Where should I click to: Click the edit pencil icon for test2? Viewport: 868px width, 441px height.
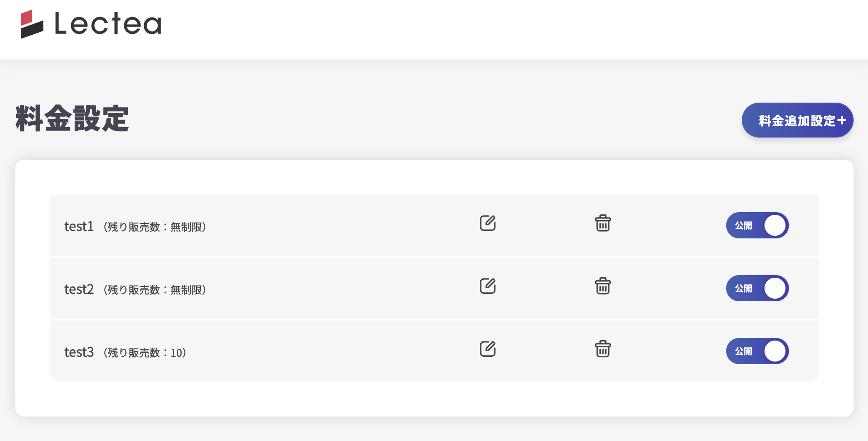pyautogui.click(x=487, y=286)
